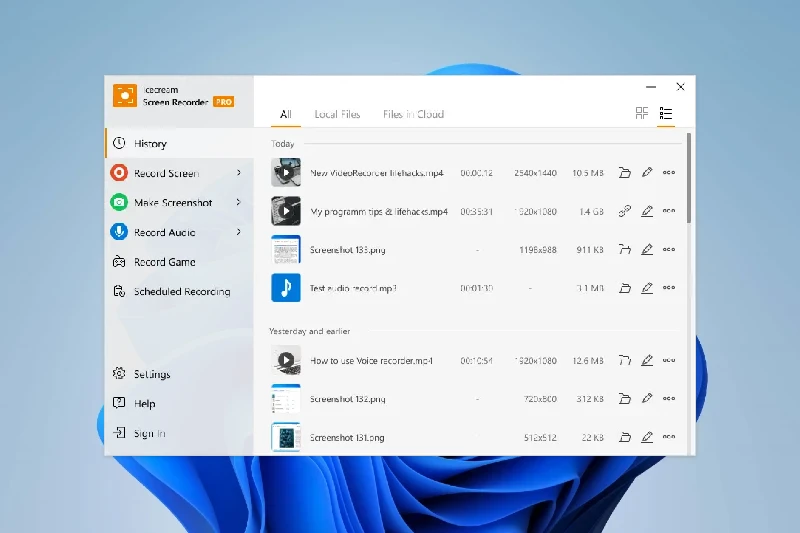
Task: Switch to the Local Files tab
Action: pyautogui.click(x=337, y=114)
